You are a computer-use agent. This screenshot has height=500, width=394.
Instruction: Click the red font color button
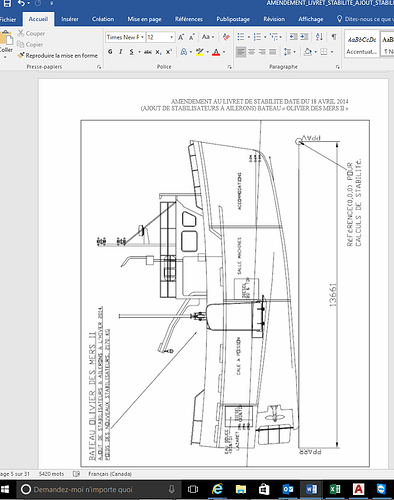[x=216, y=52]
